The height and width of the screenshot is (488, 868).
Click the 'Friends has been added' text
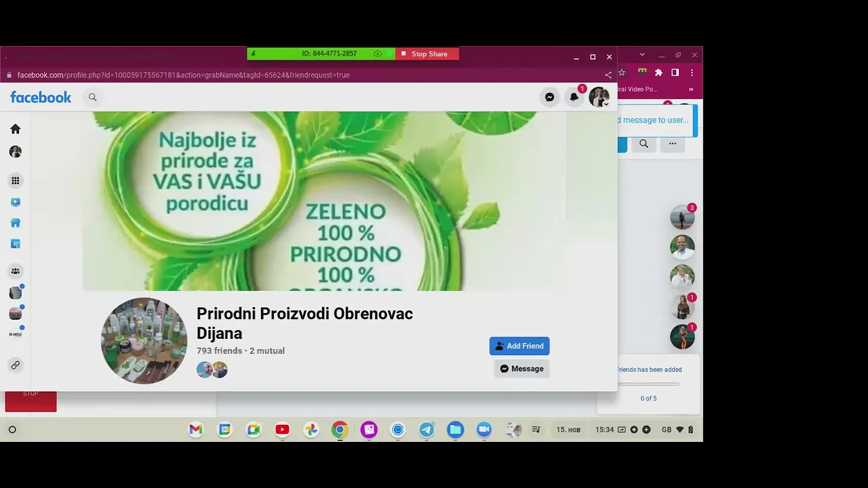point(649,369)
